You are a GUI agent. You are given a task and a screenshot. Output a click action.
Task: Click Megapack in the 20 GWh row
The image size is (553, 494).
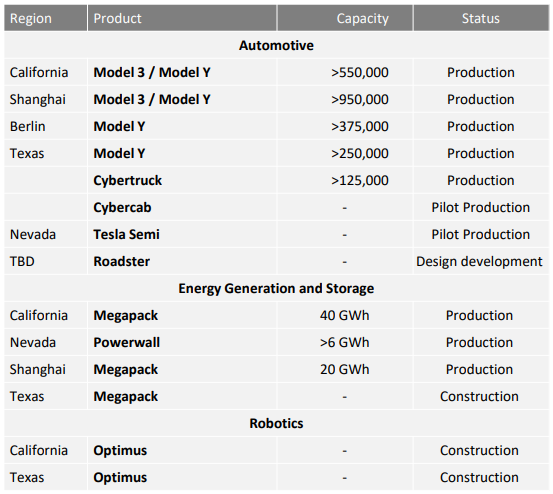coord(126,370)
